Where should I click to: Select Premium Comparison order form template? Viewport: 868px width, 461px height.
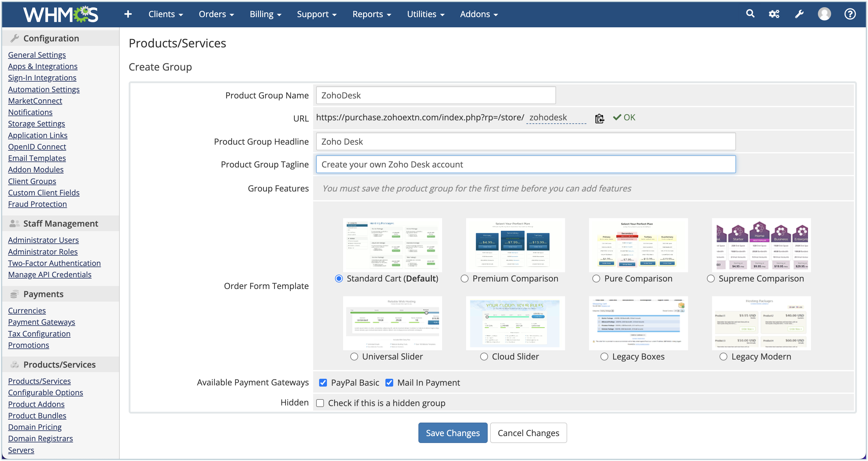click(465, 279)
